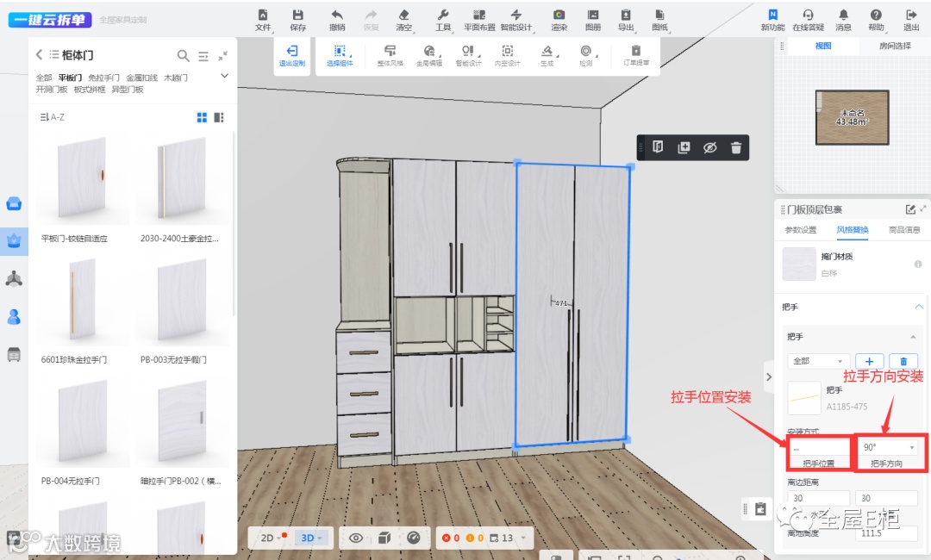931x560 pixels.
Task: Sort the list by A-Z
Action: 53,117
